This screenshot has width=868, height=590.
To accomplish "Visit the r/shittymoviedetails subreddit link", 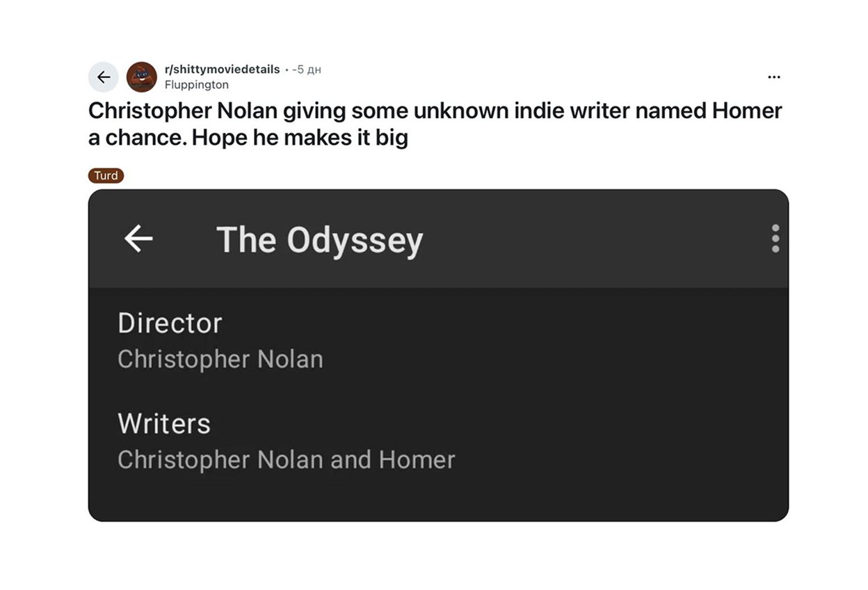I will pyautogui.click(x=222, y=70).
